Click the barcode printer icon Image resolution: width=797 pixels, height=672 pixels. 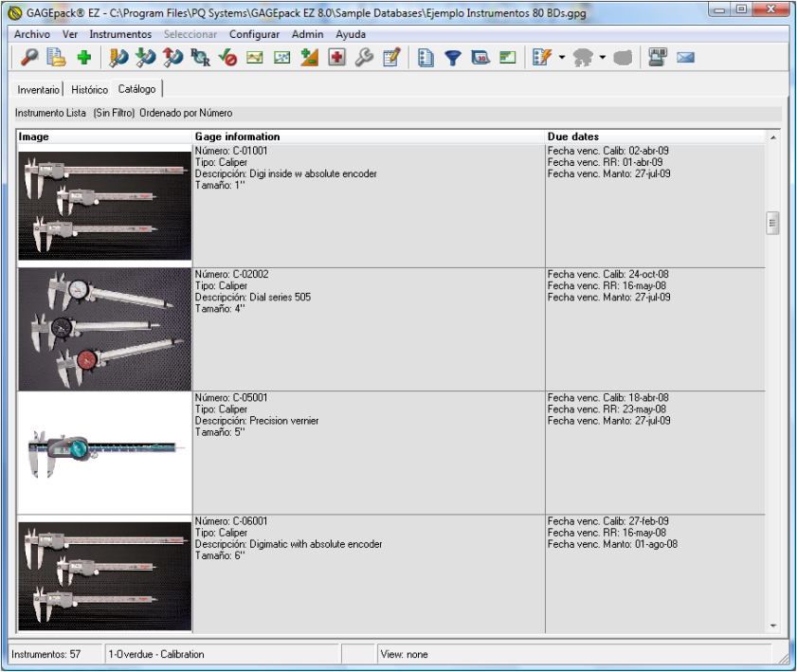click(658, 57)
